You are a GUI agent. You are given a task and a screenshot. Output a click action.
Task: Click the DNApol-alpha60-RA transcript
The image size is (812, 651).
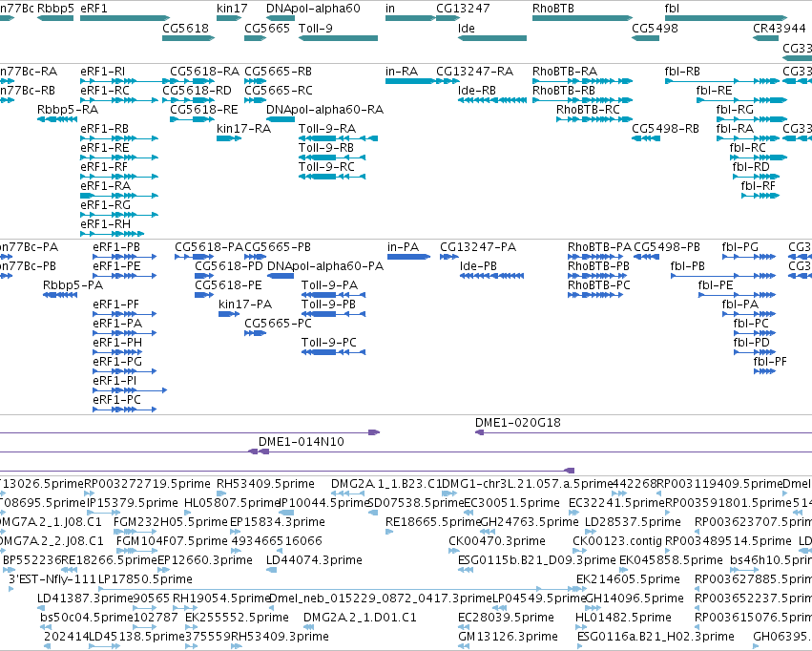[x=324, y=110]
